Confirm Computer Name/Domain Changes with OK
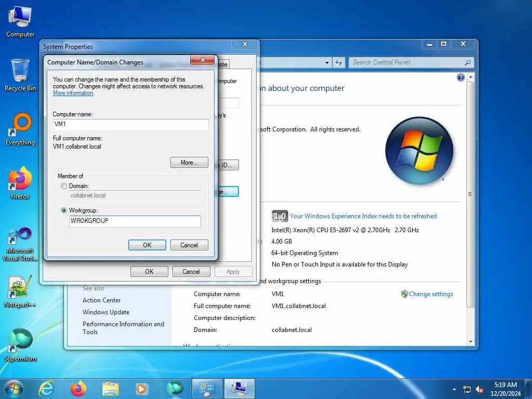The height and width of the screenshot is (399, 532). click(x=147, y=245)
